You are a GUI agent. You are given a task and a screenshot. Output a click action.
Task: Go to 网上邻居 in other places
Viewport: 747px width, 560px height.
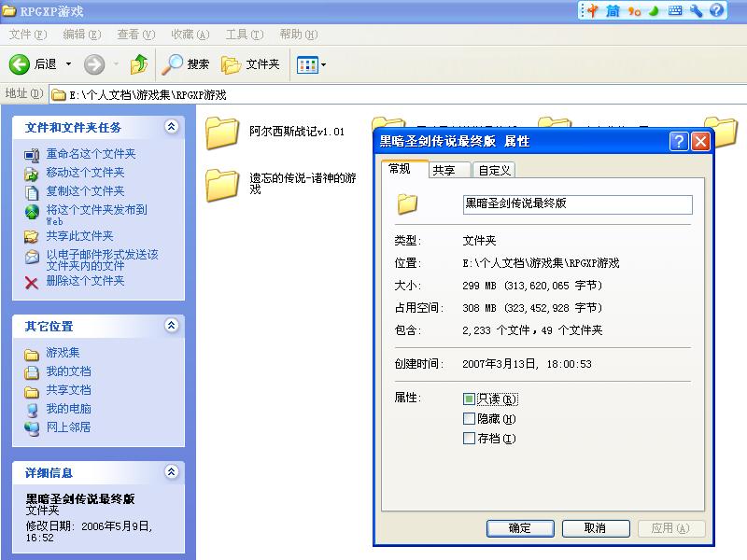(68, 427)
